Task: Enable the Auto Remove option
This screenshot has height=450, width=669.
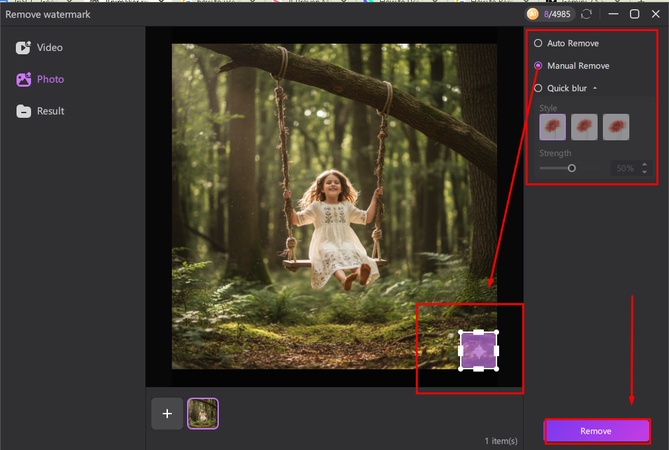Action: [x=539, y=44]
